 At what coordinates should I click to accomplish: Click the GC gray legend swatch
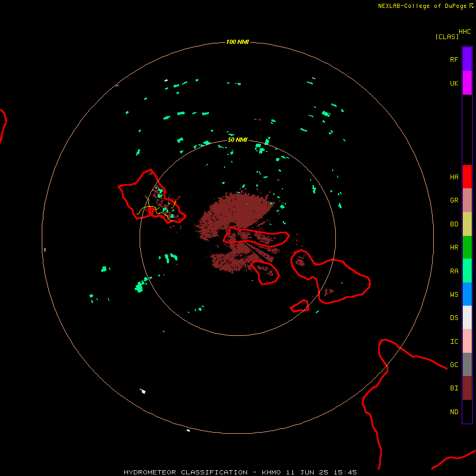click(467, 364)
